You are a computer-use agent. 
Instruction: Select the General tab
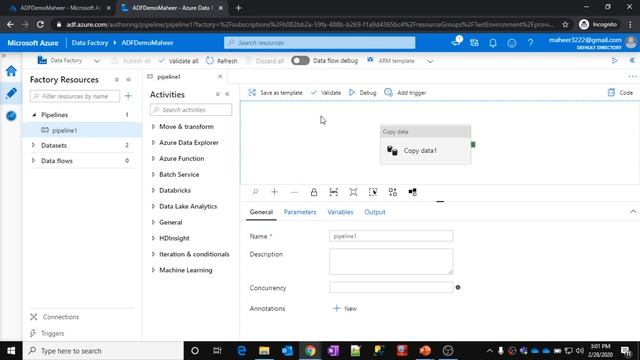pyautogui.click(x=261, y=212)
